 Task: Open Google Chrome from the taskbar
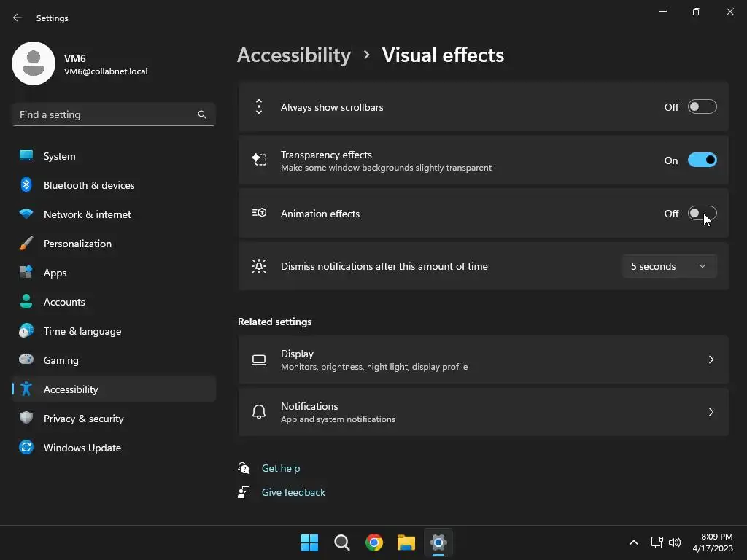click(374, 542)
